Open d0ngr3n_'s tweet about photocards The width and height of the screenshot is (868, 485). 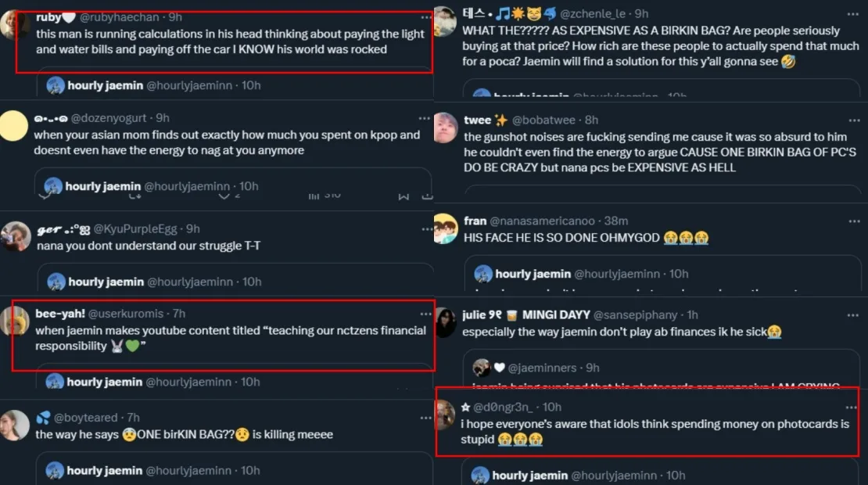pyautogui.click(x=654, y=432)
